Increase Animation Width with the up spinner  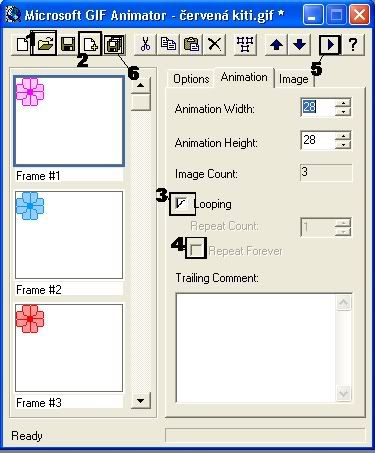(343, 102)
